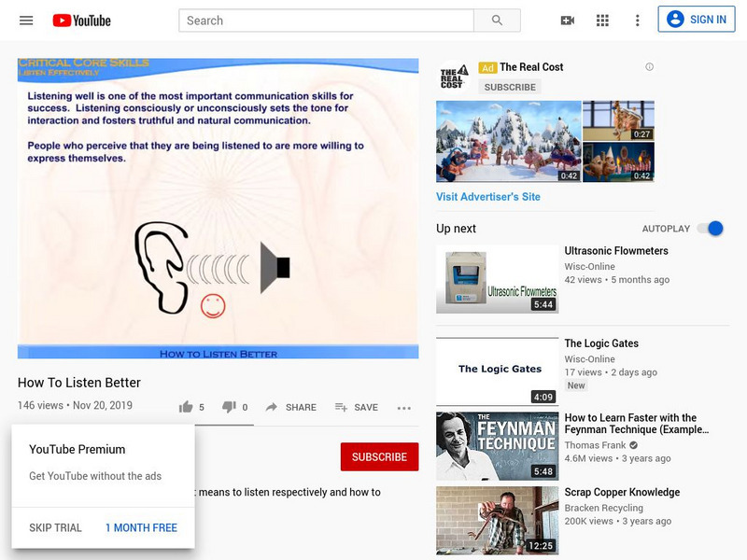Open the hamburger guide menu
The image size is (747, 560).
[26, 21]
